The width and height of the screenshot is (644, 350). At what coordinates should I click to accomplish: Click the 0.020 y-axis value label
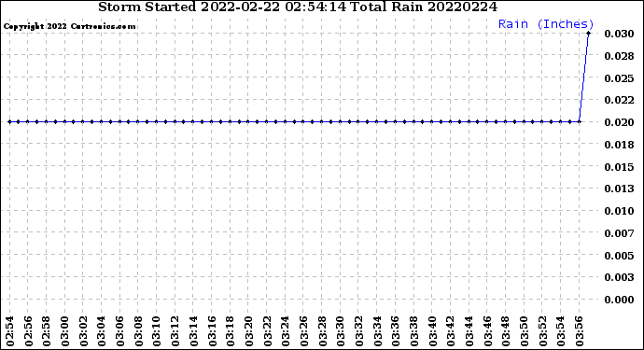pyautogui.click(x=619, y=122)
